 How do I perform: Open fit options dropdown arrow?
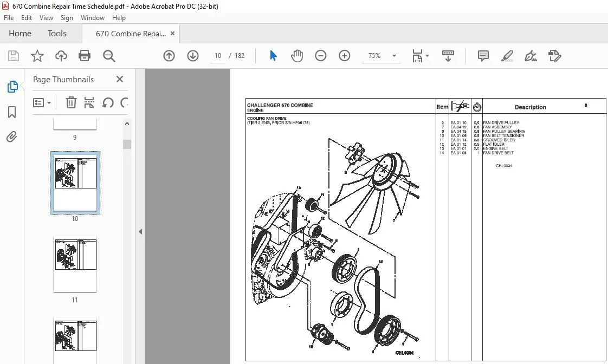click(x=428, y=56)
